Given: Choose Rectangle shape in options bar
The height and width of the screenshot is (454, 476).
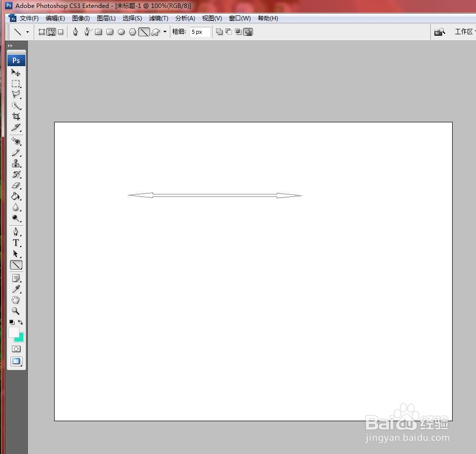Looking at the screenshot, I should tap(98, 32).
